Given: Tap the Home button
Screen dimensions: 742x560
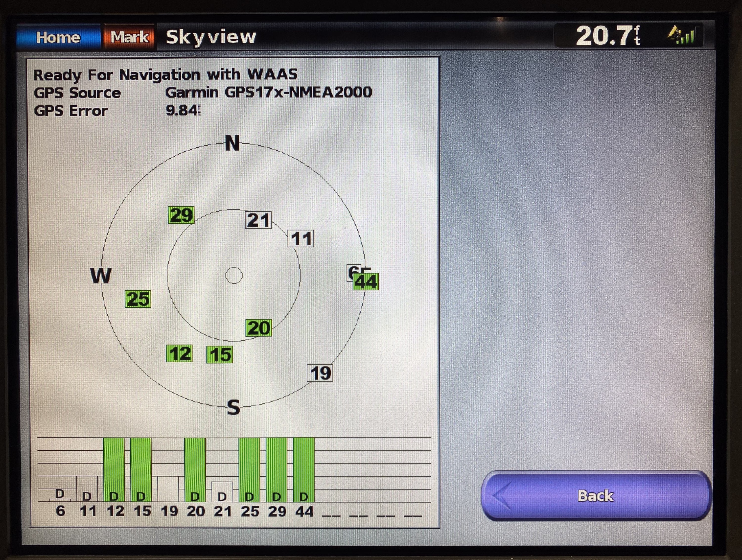Looking at the screenshot, I should pyautogui.click(x=58, y=37).
